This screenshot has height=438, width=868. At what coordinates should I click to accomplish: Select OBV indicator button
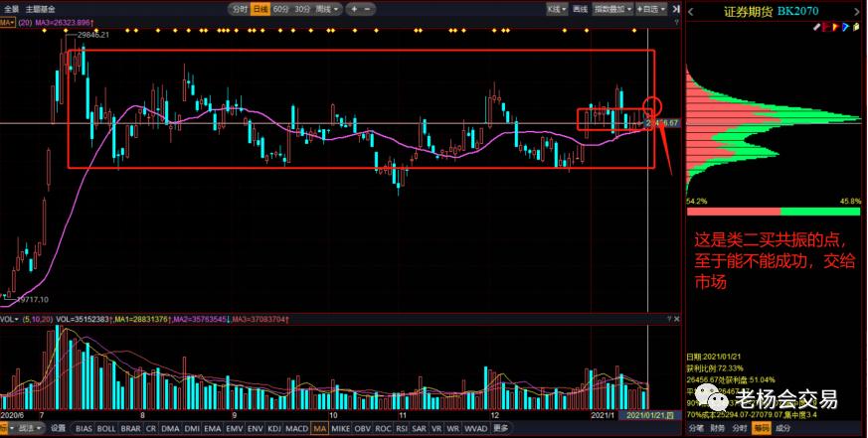tap(363, 429)
